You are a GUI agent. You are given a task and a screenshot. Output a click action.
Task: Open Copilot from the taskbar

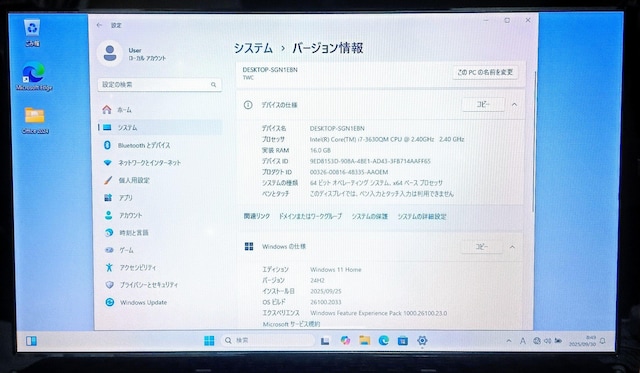click(x=345, y=340)
